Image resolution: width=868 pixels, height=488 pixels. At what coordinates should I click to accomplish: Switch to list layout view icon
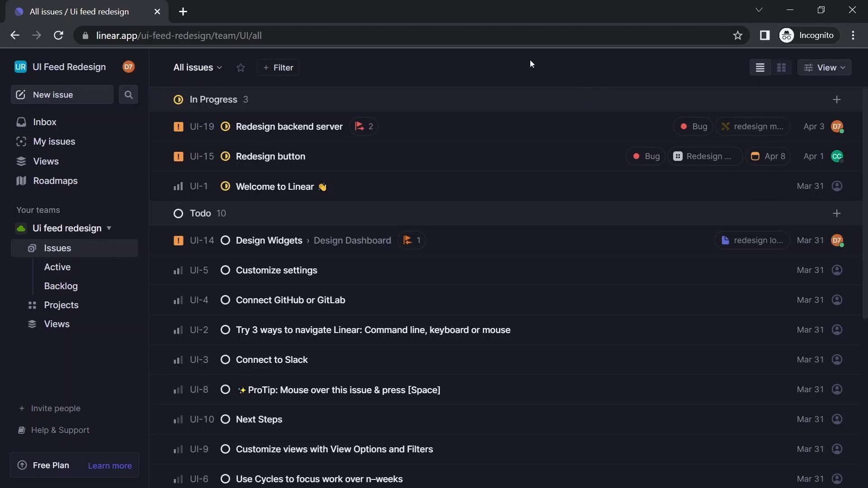tap(760, 68)
